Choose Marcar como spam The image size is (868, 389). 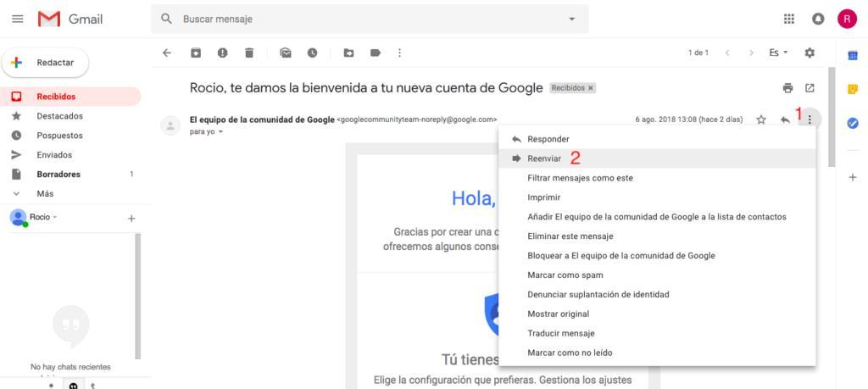point(657,275)
